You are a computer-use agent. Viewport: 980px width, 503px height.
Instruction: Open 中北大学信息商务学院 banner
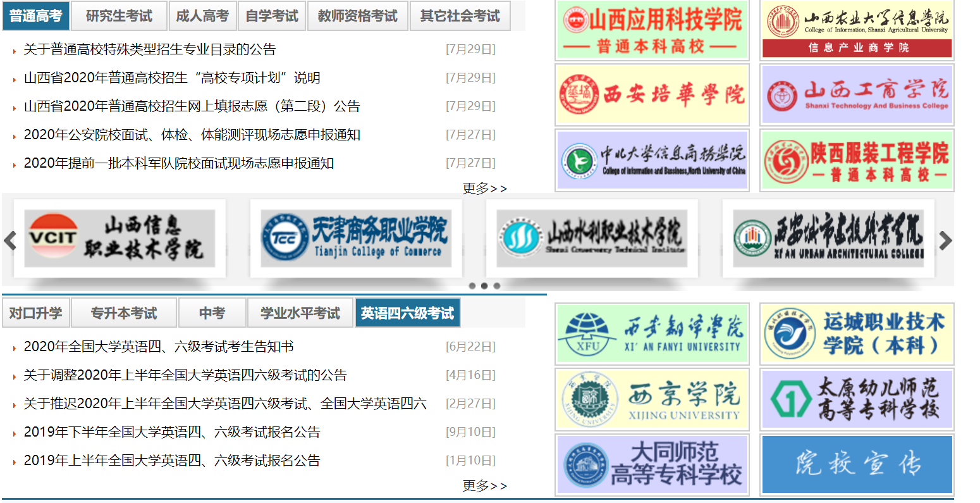coord(652,160)
